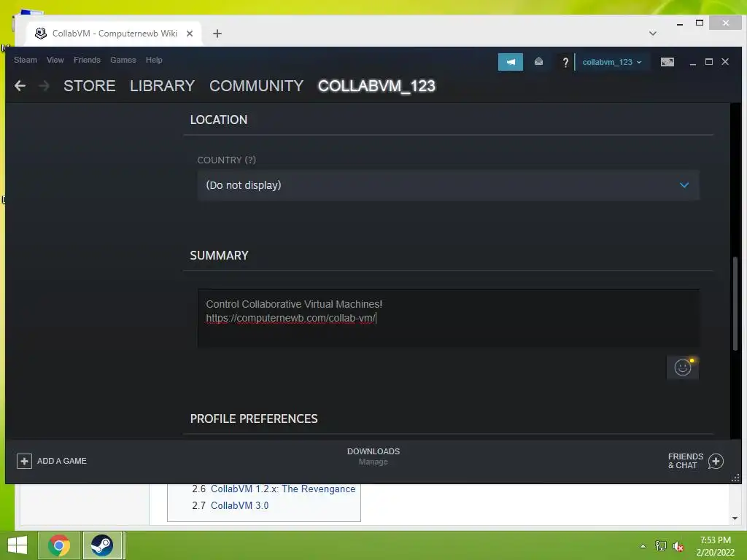Click the Add a Game plus icon
The image size is (747, 560).
[24, 461]
